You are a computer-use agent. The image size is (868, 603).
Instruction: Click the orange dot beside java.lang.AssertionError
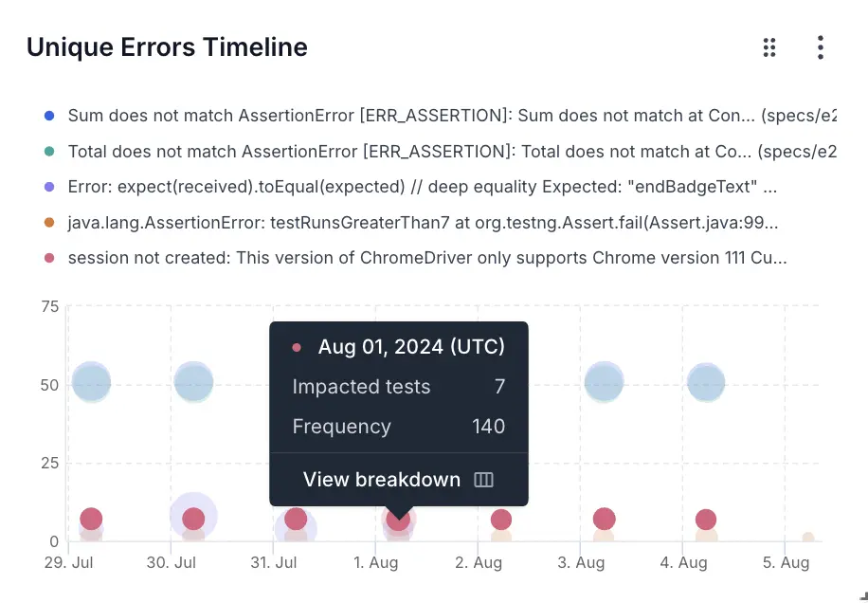[x=49, y=223]
